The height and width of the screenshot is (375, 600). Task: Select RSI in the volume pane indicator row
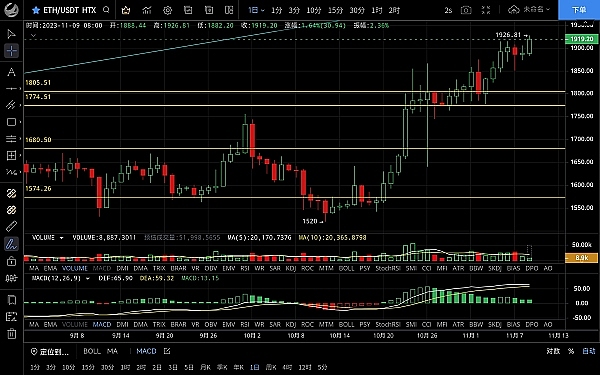click(x=245, y=269)
